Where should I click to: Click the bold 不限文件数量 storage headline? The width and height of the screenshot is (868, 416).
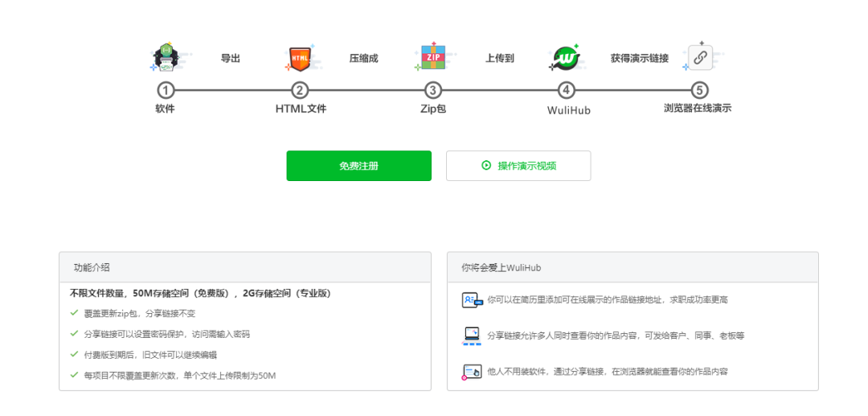201,292
